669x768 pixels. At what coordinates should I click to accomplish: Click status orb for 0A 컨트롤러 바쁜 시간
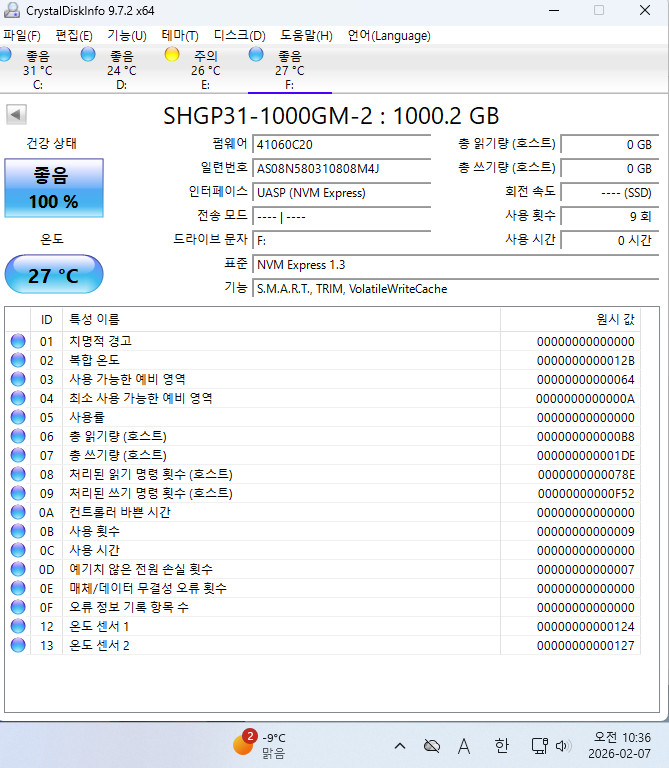[x=18, y=512]
